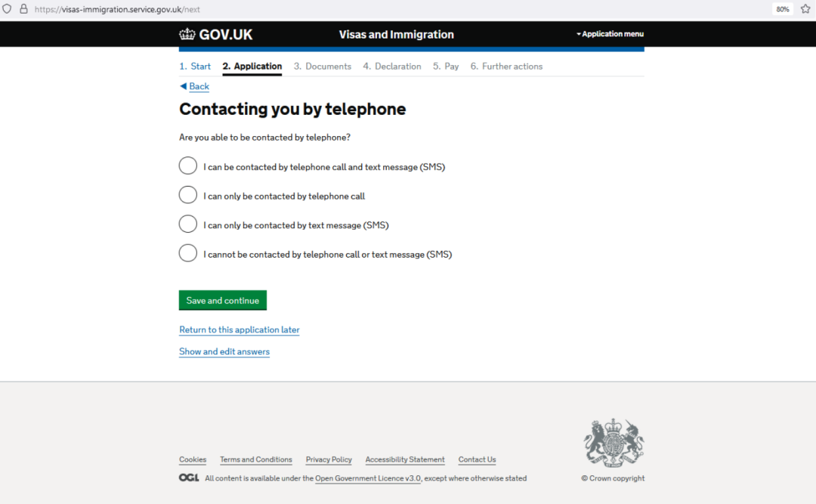816x504 pixels.
Task: Select only contacted by text message option
Action: click(188, 224)
